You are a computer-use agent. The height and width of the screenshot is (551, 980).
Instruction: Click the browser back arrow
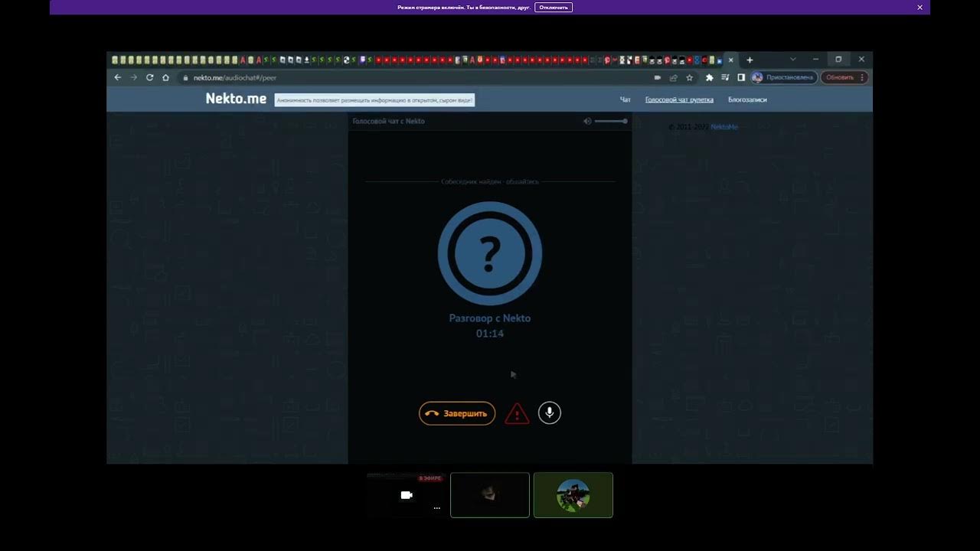[x=118, y=77]
